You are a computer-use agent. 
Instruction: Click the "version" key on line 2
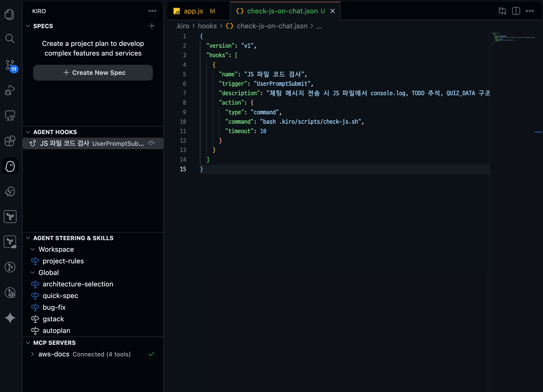[220, 46]
